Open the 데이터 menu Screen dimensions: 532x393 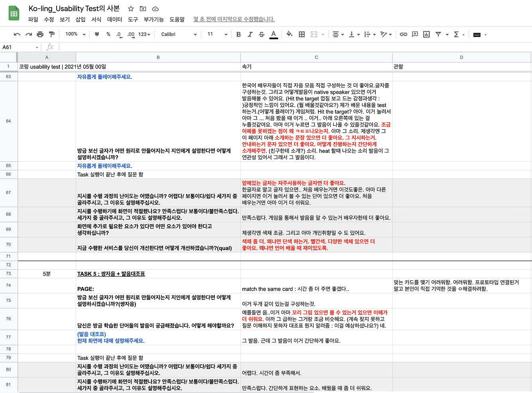click(115, 19)
